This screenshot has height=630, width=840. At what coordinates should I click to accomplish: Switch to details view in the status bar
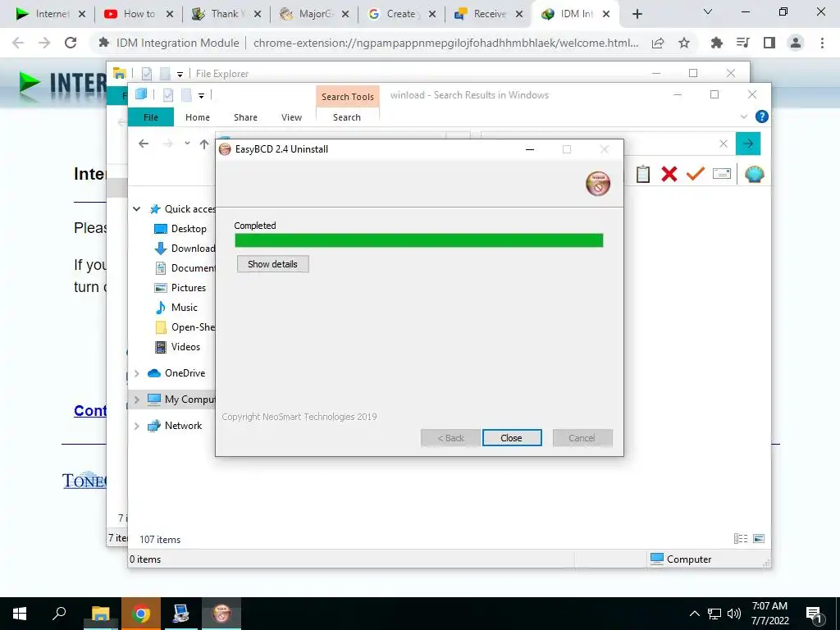point(741,539)
